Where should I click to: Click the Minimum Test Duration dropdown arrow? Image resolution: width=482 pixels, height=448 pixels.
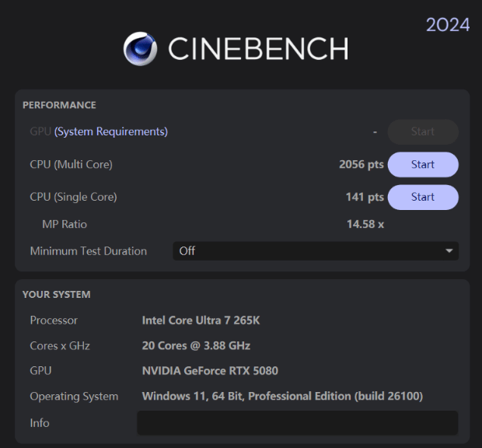(449, 251)
